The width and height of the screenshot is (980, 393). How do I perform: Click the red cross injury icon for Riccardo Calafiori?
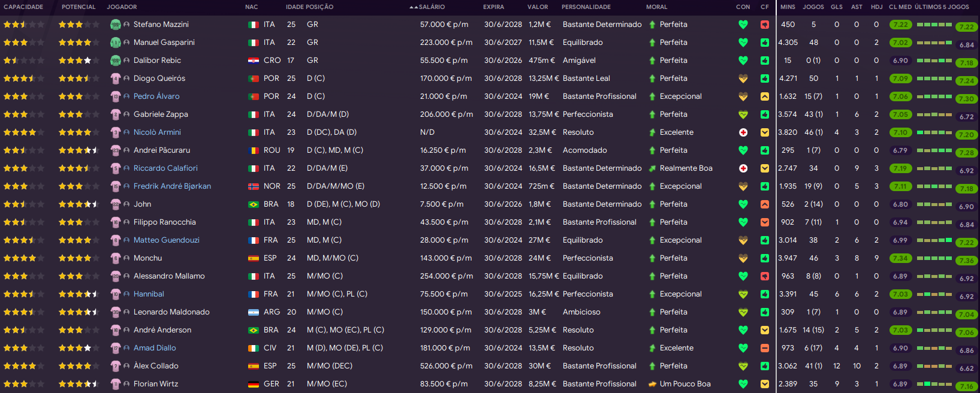pos(743,168)
